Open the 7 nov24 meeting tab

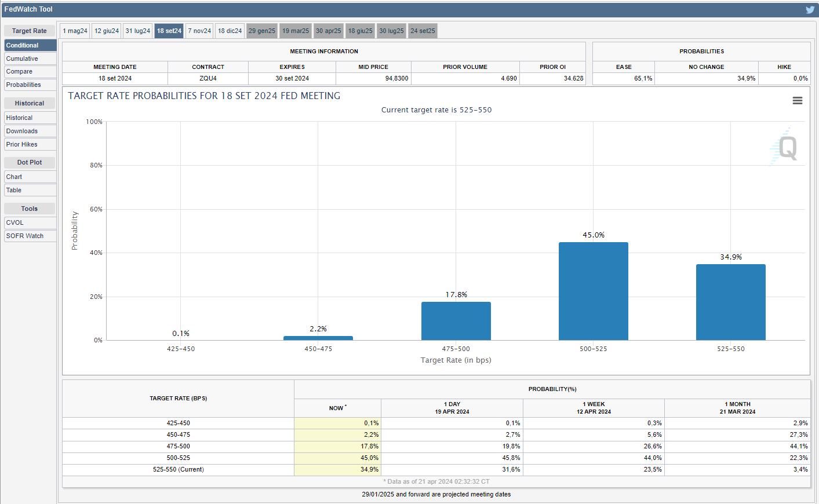pyautogui.click(x=199, y=31)
